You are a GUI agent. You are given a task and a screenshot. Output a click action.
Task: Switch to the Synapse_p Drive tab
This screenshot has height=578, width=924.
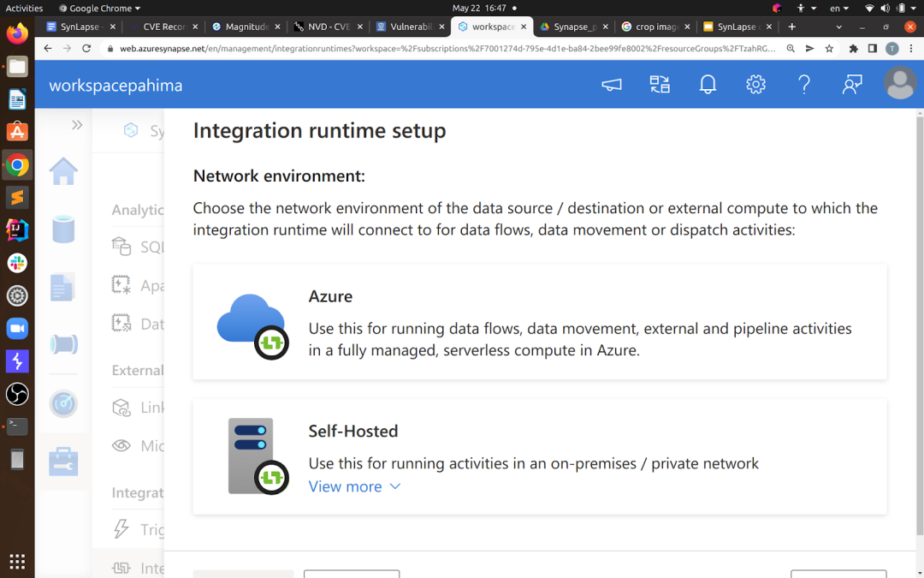point(575,27)
